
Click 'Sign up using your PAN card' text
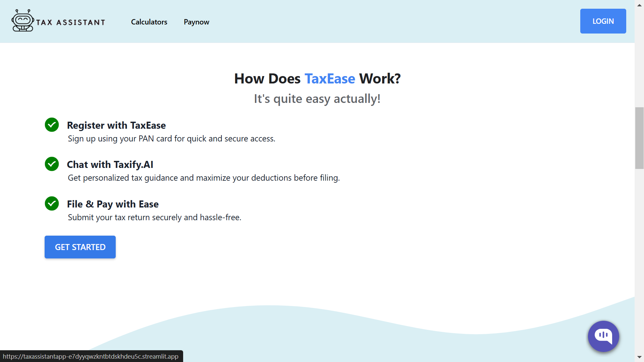coord(171,139)
